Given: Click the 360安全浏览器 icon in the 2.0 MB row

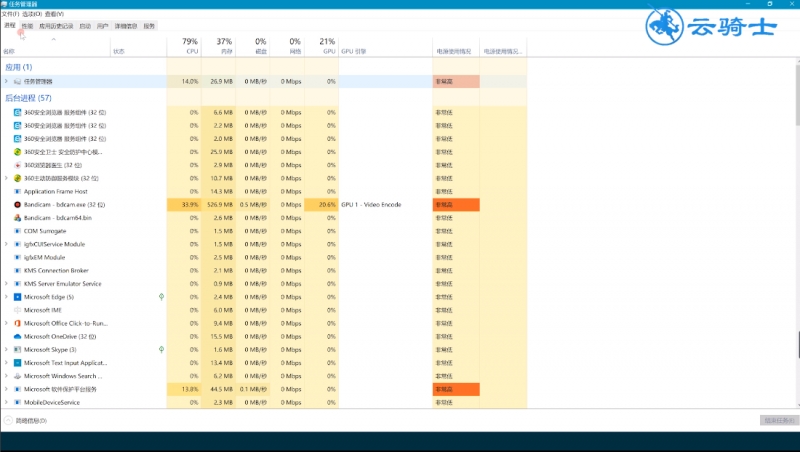Looking at the screenshot, I should point(17,139).
